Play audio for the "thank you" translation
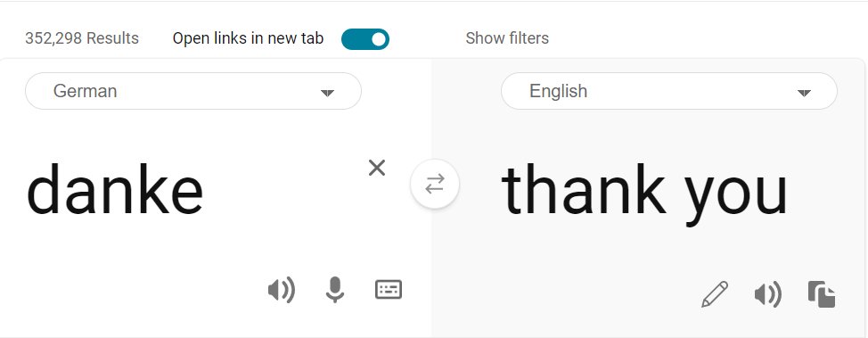Viewport: 868px width, 338px height. (x=768, y=294)
